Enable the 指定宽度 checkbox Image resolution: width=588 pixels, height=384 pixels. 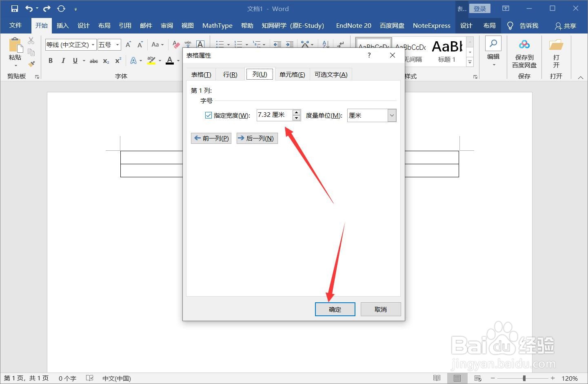pyautogui.click(x=209, y=115)
